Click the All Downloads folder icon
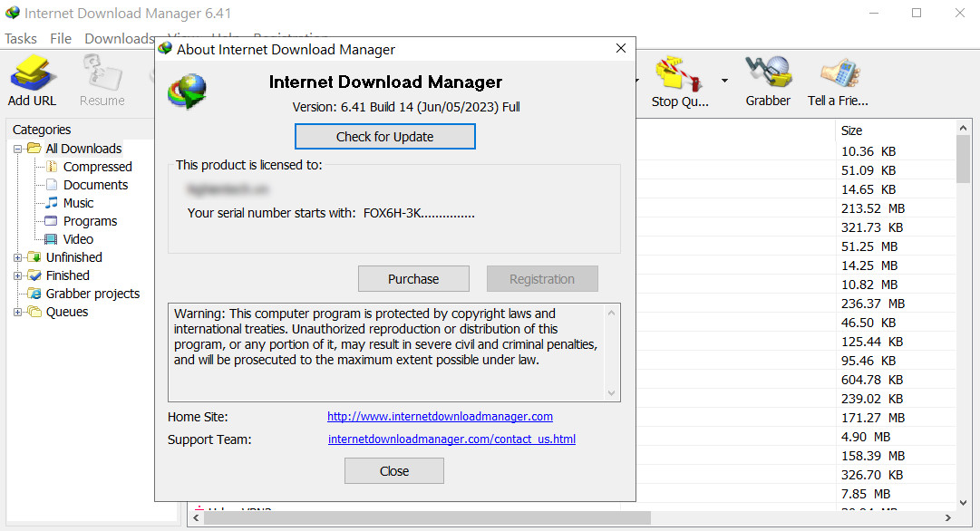Viewport: 980px width, 531px height. tap(34, 149)
